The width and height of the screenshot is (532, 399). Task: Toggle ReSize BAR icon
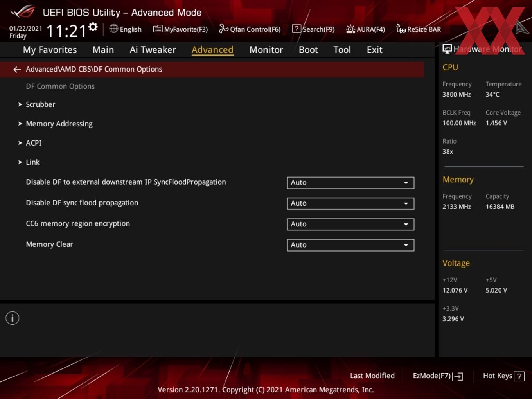tap(401, 29)
